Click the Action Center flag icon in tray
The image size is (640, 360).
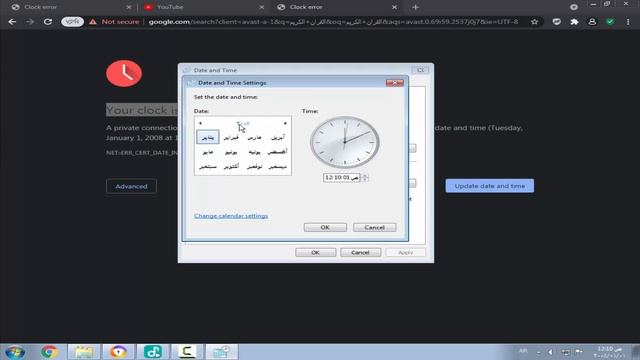pyautogui.click(x=579, y=352)
